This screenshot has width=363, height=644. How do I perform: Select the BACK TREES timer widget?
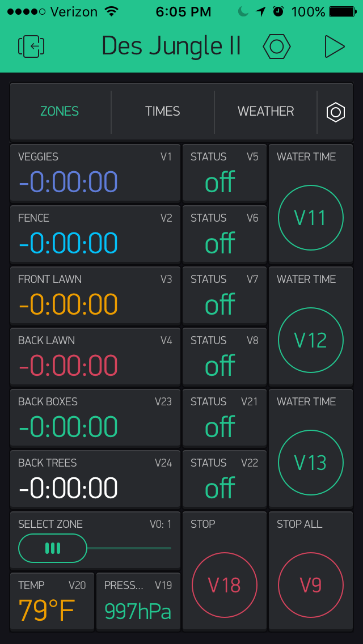click(95, 480)
